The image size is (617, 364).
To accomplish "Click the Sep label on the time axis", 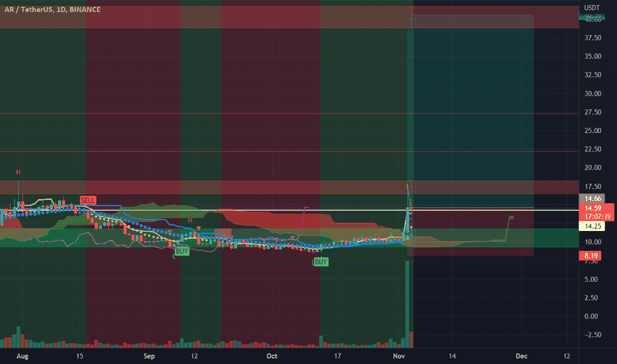I will 149,356.
